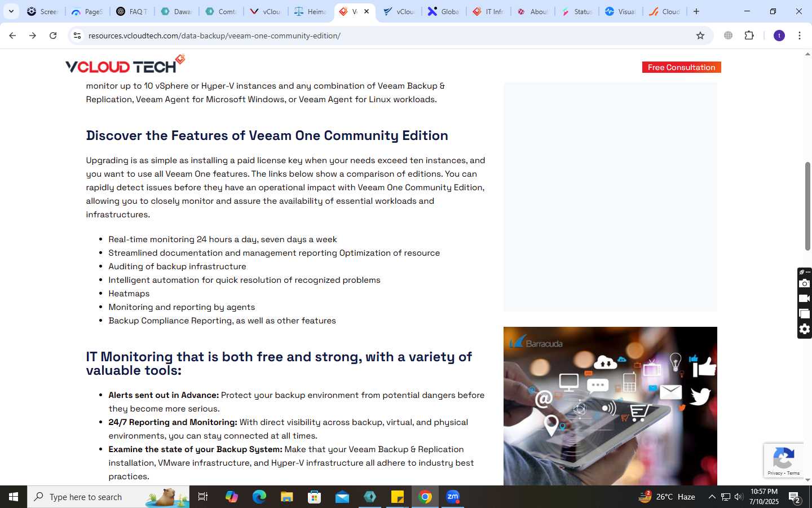Click heading Discover the Features of Veeam One
This screenshot has height=508, width=812.
point(267,135)
